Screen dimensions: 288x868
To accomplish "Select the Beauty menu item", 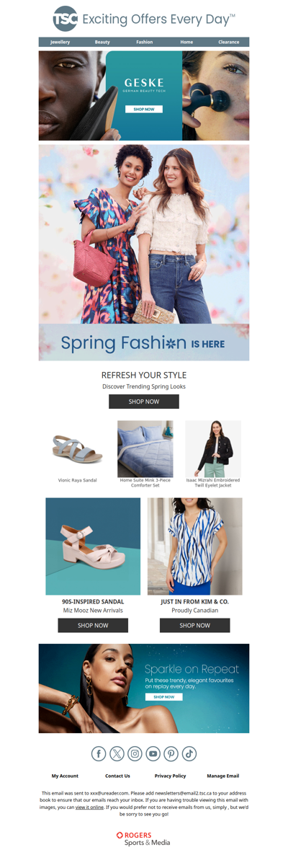I will pos(102,43).
